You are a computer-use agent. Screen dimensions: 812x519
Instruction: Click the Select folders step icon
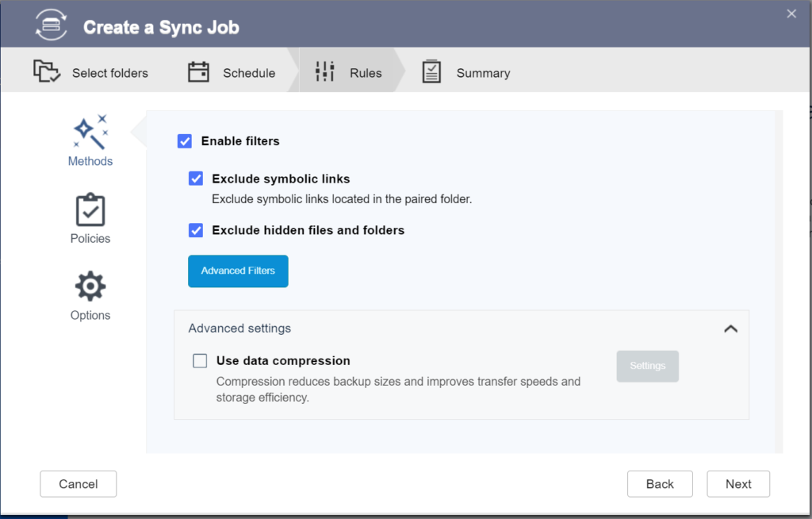click(47, 72)
